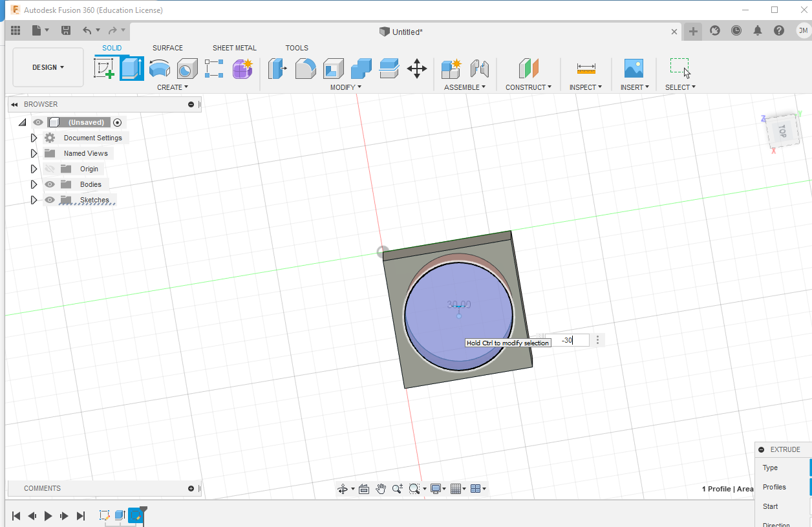Open the Help question mark menu
This screenshot has width=812, height=527.
pyautogui.click(x=779, y=30)
